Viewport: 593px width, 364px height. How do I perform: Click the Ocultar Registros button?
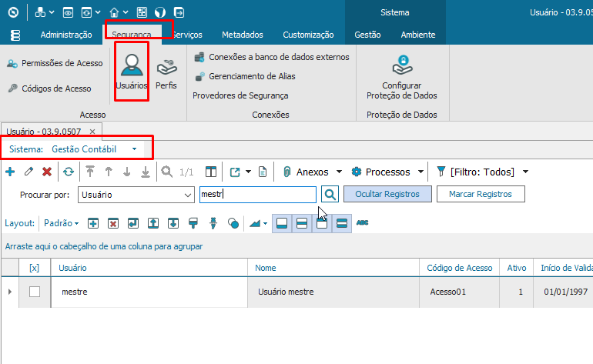tap(387, 194)
